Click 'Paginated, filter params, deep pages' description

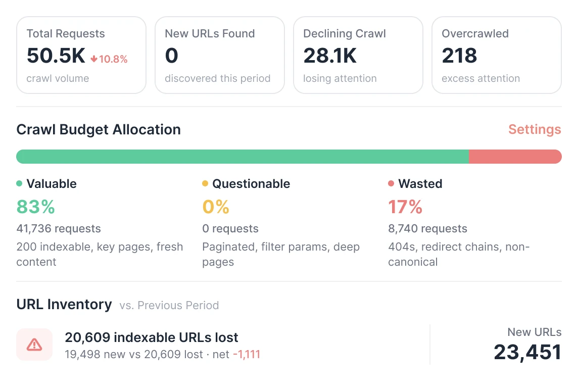click(281, 254)
